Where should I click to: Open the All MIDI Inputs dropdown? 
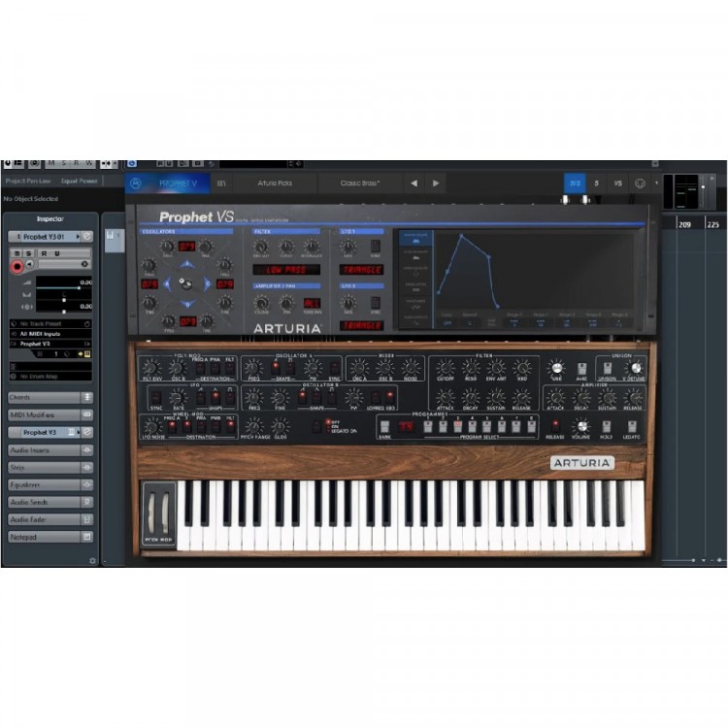click(x=50, y=334)
